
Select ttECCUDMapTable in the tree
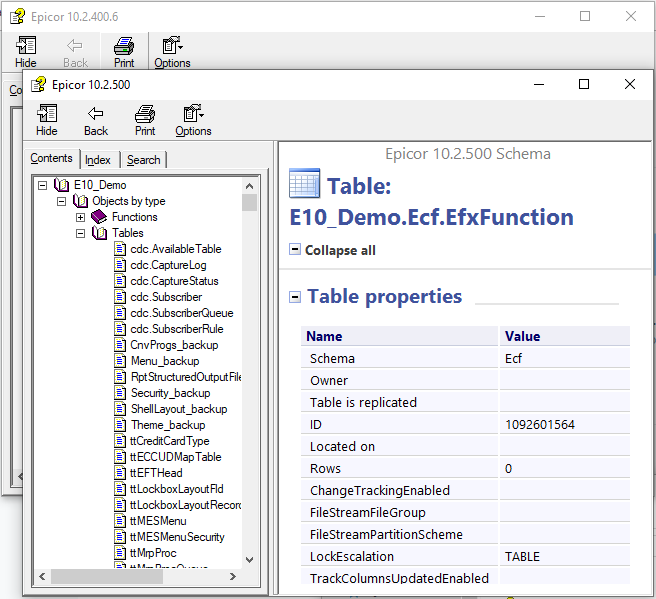pyautogui.click(x=175, y=457)
